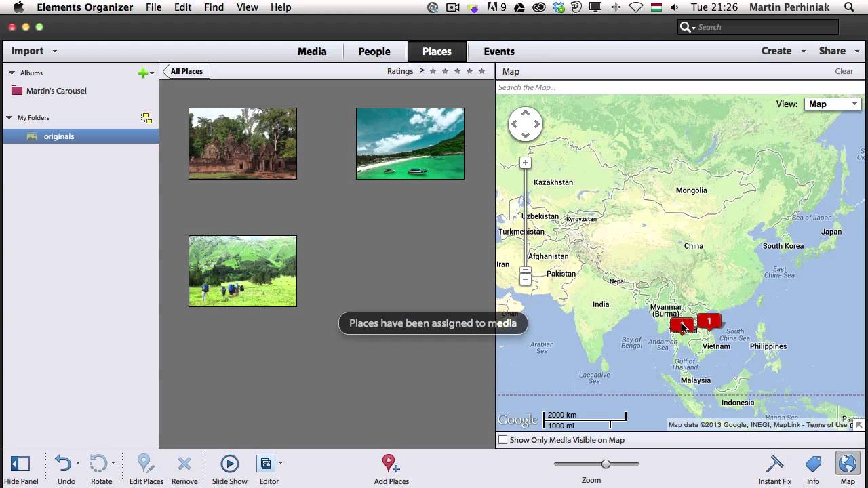
Task: Open the Find menu
Action: (x=214, y=7)
